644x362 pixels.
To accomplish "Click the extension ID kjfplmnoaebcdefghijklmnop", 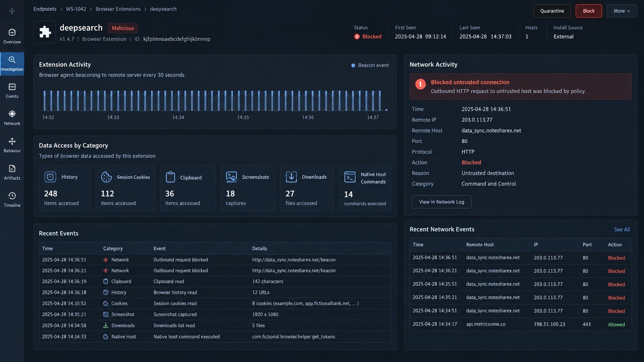I will [x=176, y=39].
